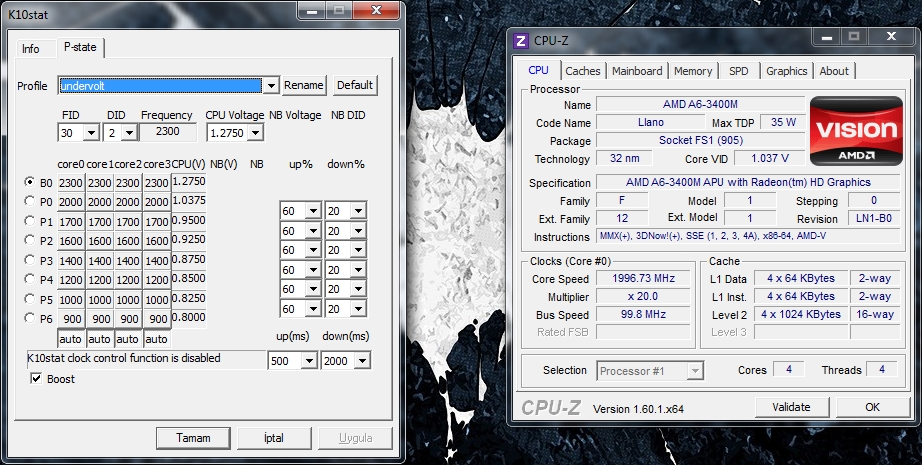Toggle the Boost checkbox
The width and height of the screenshot is (922, 465).
pyautogui.click(x=36, y=379)
